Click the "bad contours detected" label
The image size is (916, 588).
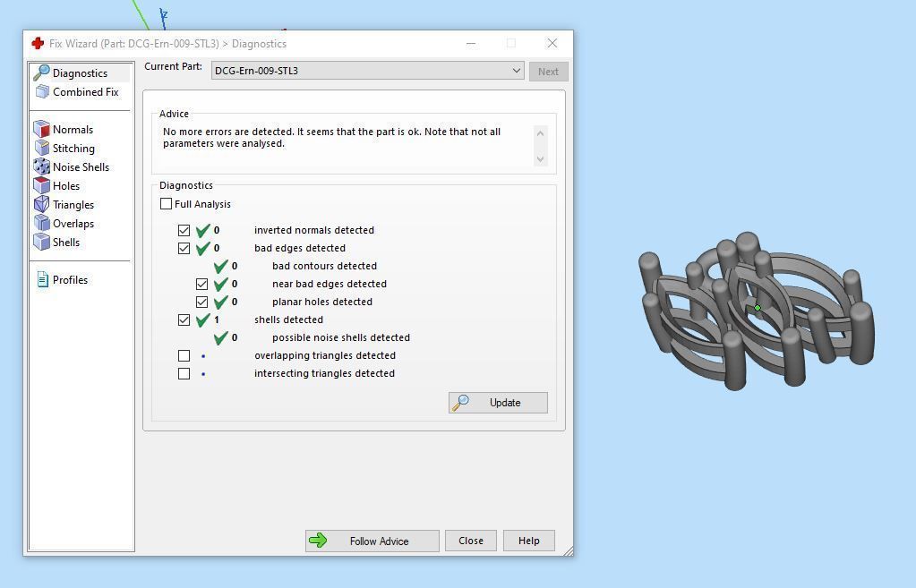point(324,266)
